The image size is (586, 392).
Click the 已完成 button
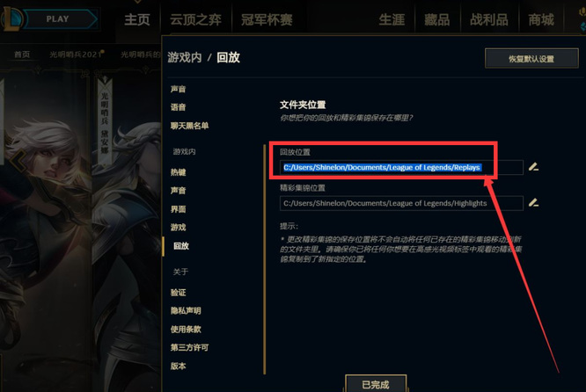point(376,384)
